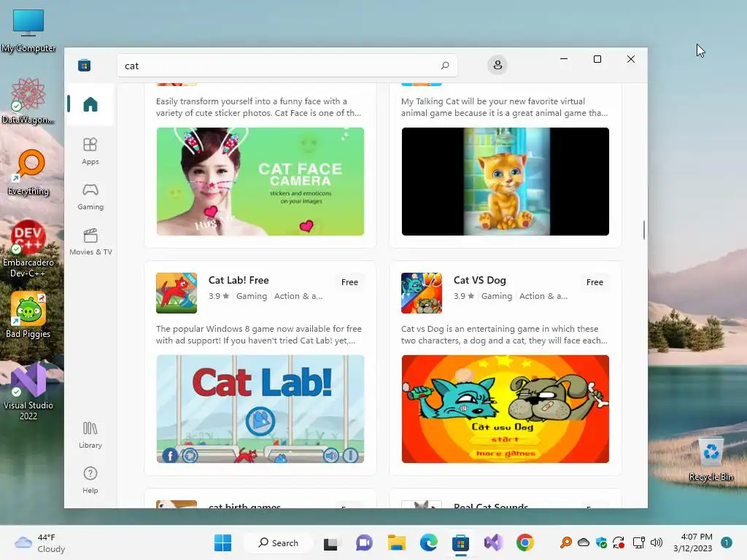The image size is (747, 560).
Task: Click the store results vertical scrollbar thumb
Action: pyautogui.click(x=643, y=230)
